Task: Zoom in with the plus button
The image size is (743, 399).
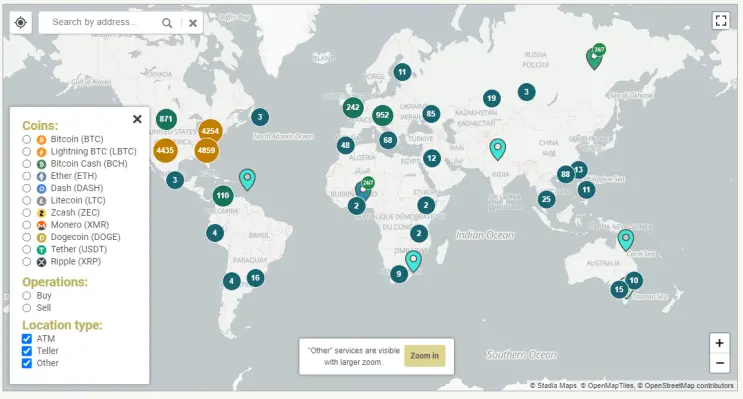Action: pyautogui.click(x=719, y=343)
